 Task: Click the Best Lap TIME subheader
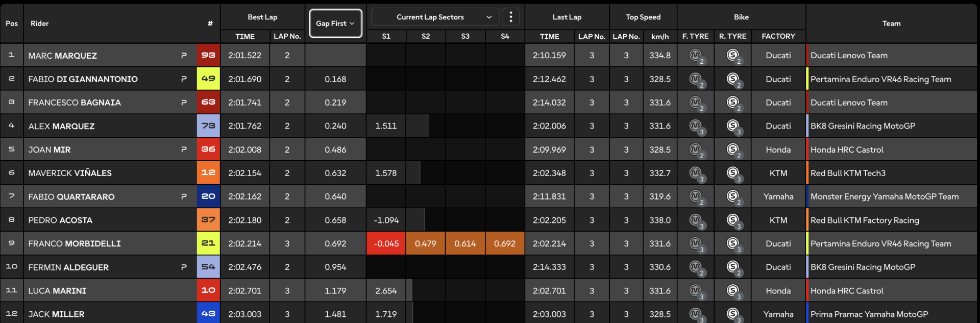coord(245,37)
